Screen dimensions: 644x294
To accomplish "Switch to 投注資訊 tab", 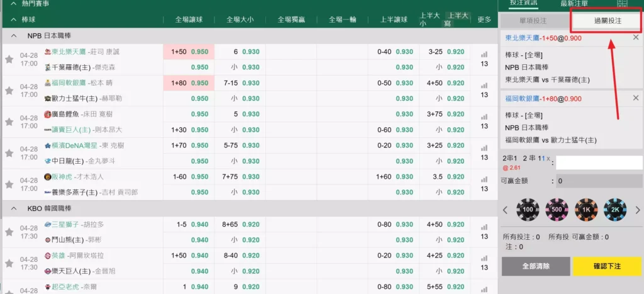I will point(523,3).
